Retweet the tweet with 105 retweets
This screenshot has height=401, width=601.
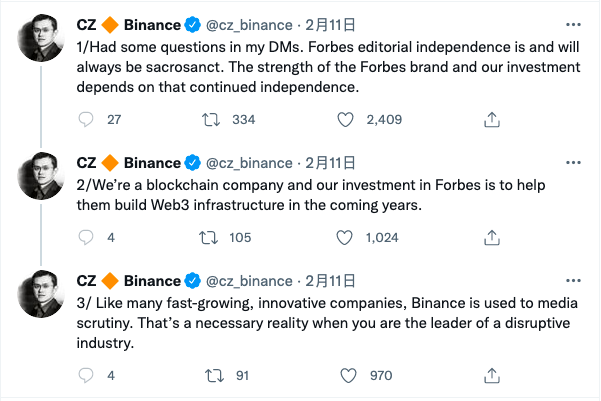pos(209,238)
